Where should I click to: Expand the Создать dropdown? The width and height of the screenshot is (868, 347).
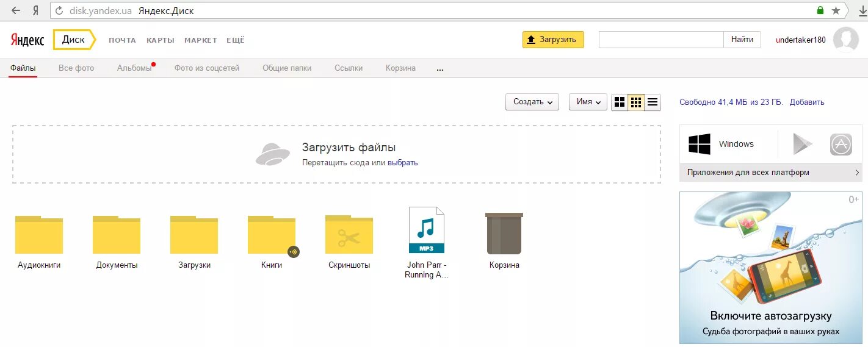(532, 102)
